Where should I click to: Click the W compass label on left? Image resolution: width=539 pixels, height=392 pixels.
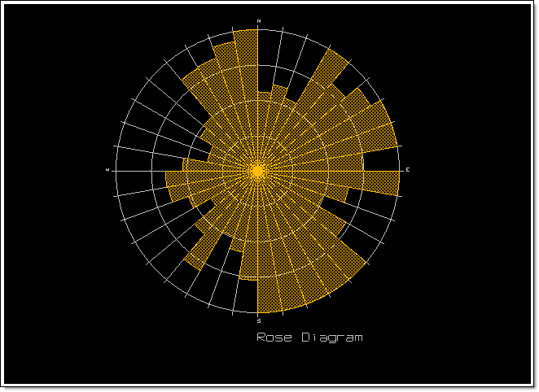pos(107,169)
